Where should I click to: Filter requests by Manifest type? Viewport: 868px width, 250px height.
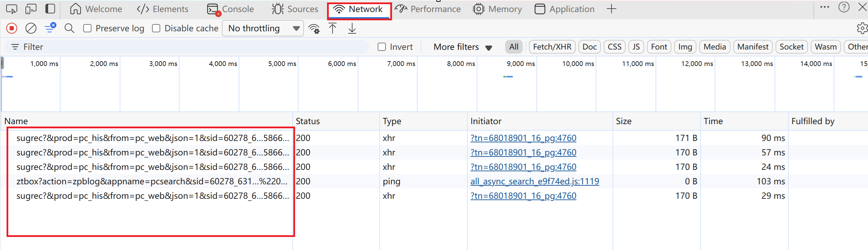(x=753, y=47)
